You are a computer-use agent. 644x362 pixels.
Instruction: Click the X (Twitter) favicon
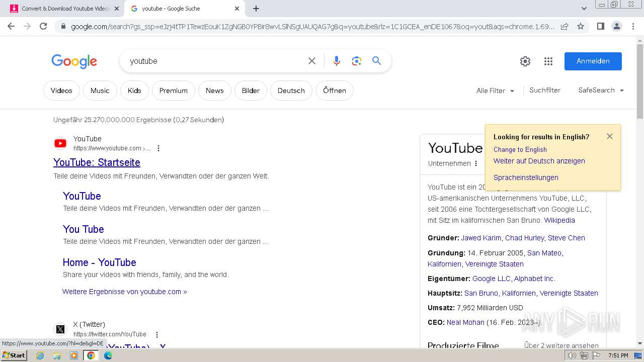pos(60,329)
